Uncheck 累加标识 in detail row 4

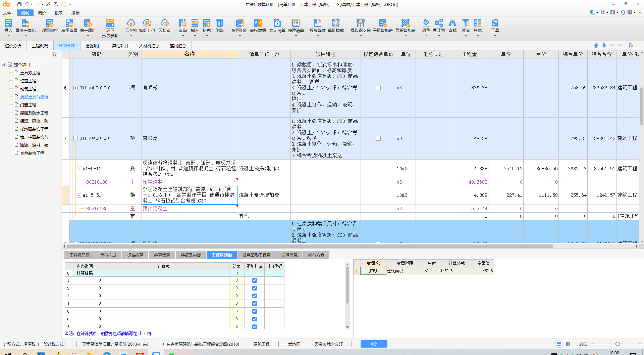254,304
